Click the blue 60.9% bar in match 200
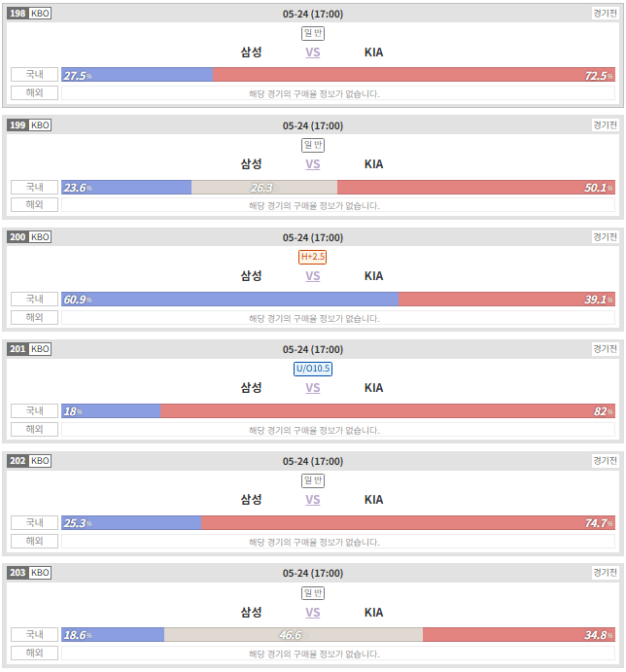The width and height of the screenshot is (626, 672). coord(229,300)
